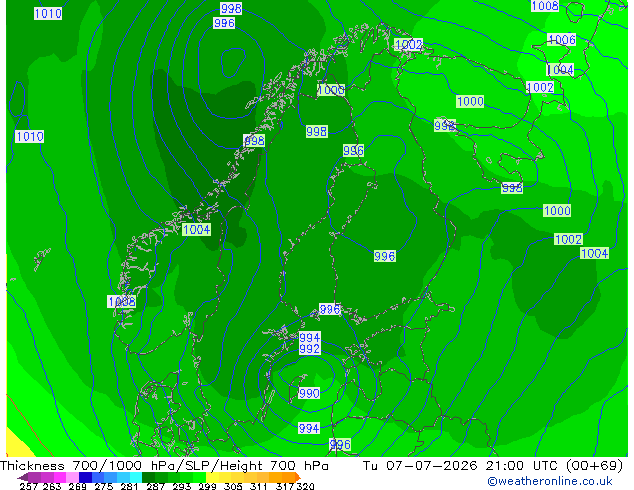
Task: Click the forecast time 'Tu 07-07-2026 21:00 UTC (00+69)'
Action: click(x=493, y=466)
